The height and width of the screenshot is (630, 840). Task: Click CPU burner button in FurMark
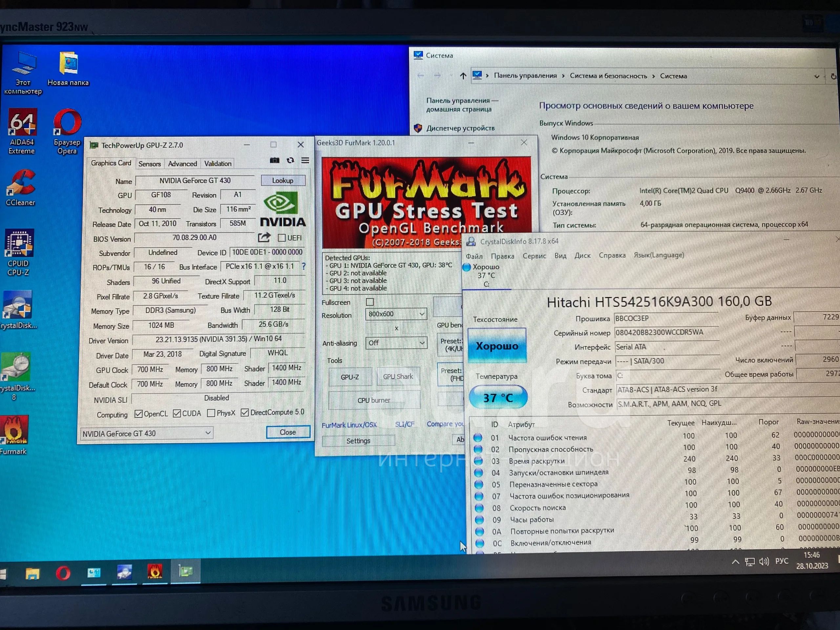(374, 400)
